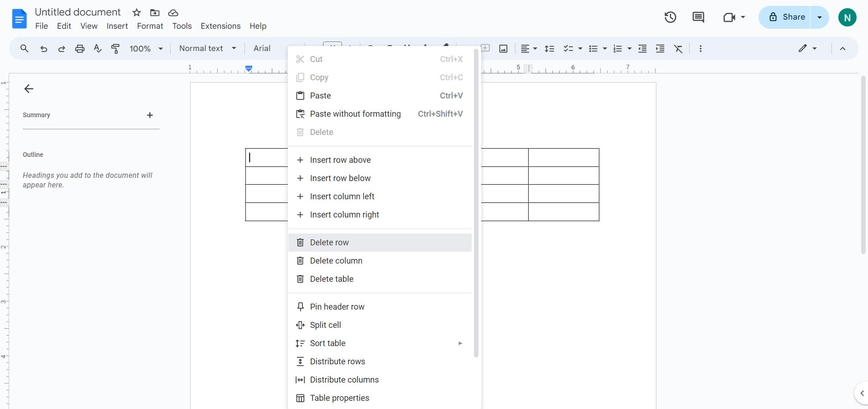
Task: Run spelling and grammar check
Action: (98, 49)
